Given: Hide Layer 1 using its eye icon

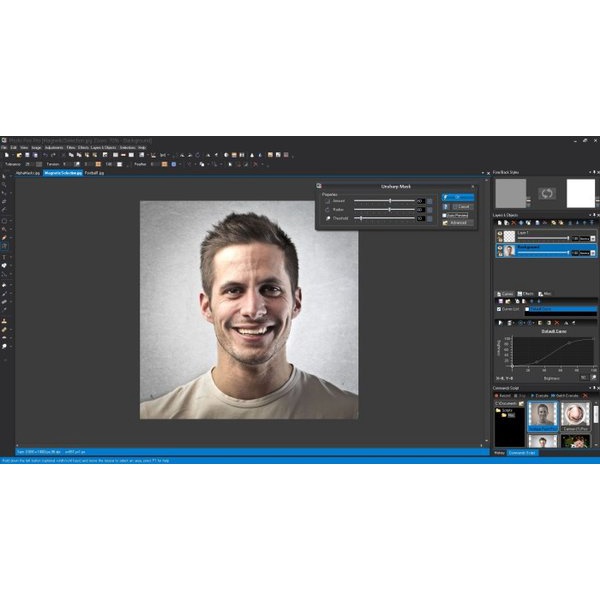Looking at the screenshot, I should coord(500,233).
